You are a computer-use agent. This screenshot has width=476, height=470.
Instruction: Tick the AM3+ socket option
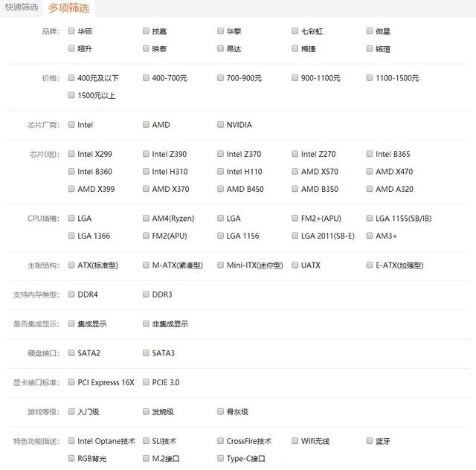coord(370,236)
